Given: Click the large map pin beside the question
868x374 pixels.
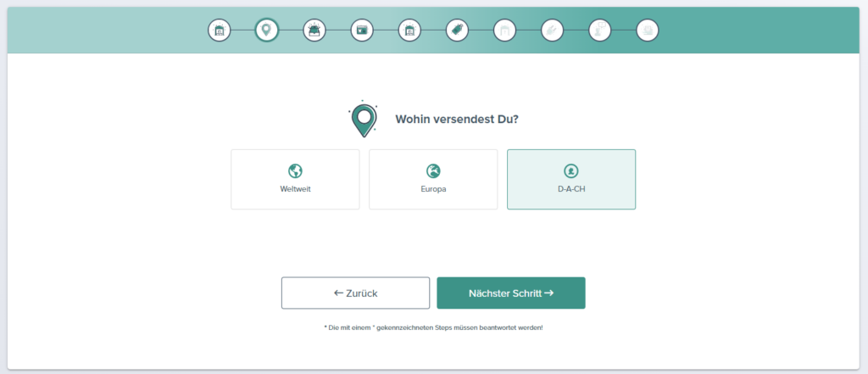Looking at the screenshot, I should point(364,120).
